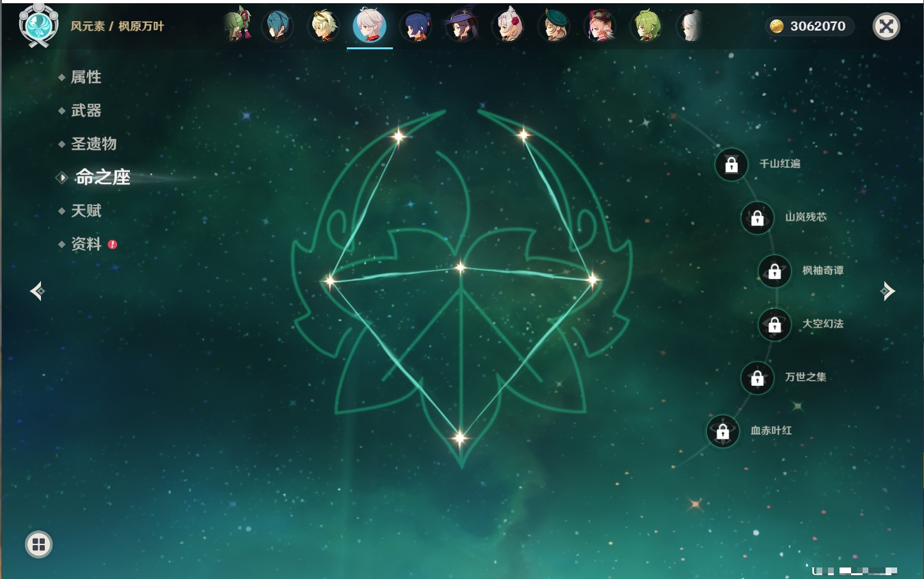The width and height of the screenshot is (924, 579).
Task: Select the blonde character portrait with goggles
Action: point(324,26)
